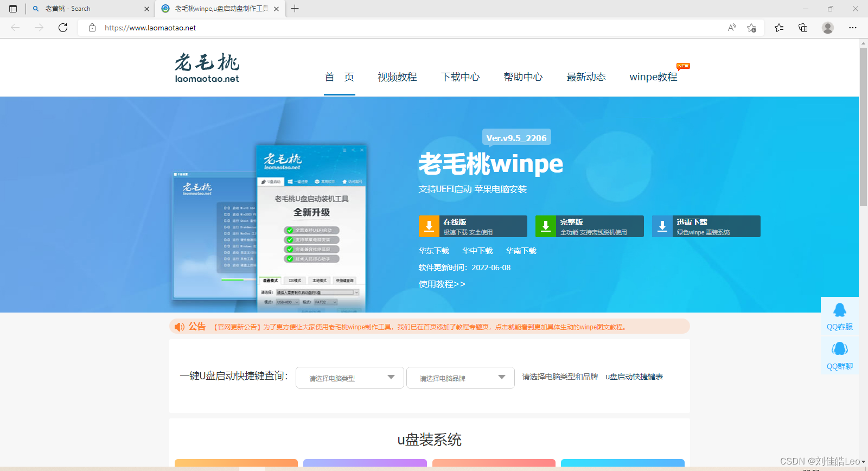Screen dimensions: 868x471
Task: Click the blue 迅雷下载 download arrow icon
Action: coord(662,226)
